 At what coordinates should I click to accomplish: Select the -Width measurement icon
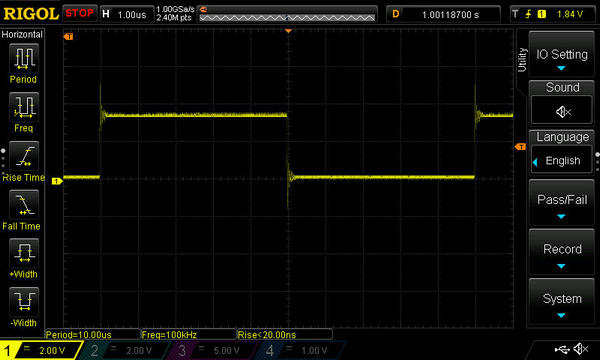[24, 301]
